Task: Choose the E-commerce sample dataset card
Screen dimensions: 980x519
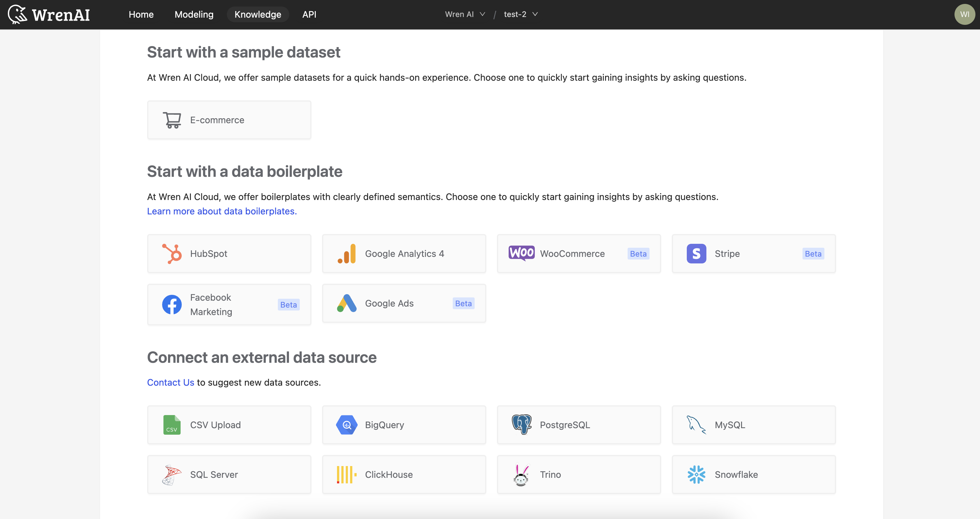Action: pyautogui.click(x=229, y=120)
